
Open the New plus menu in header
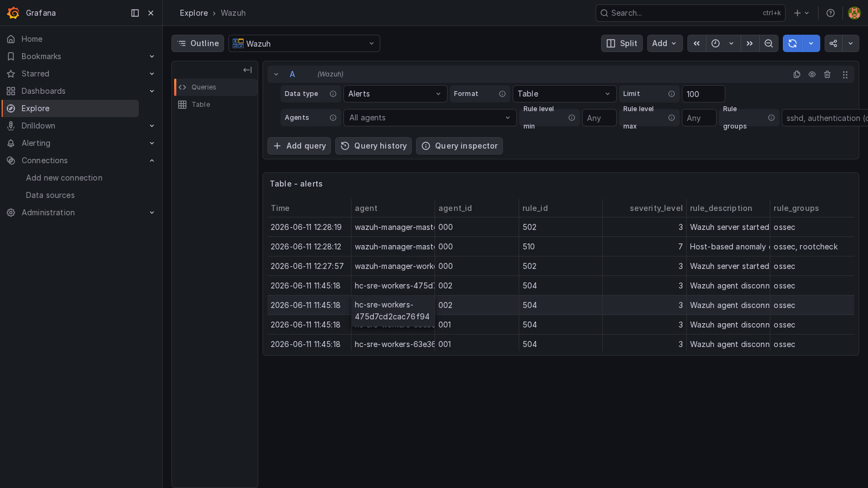pyautogui.click(x=801, y=13)
